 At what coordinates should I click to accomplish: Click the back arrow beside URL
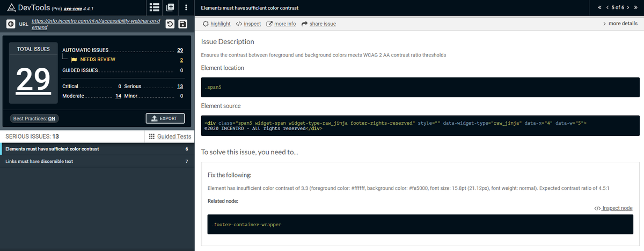coord(10,24)
